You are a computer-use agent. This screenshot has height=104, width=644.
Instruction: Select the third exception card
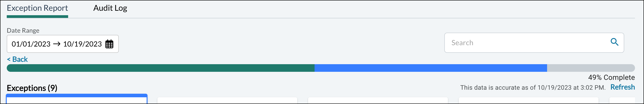point(378,100)
